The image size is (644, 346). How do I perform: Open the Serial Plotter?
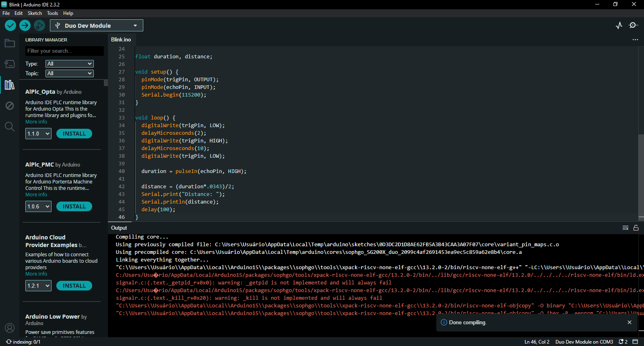tap(619, 25)
